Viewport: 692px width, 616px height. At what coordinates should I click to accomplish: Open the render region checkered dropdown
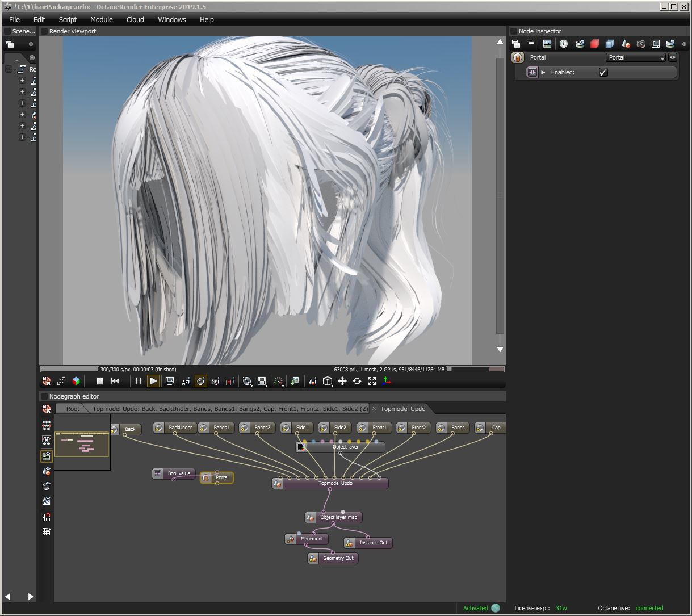262,382
